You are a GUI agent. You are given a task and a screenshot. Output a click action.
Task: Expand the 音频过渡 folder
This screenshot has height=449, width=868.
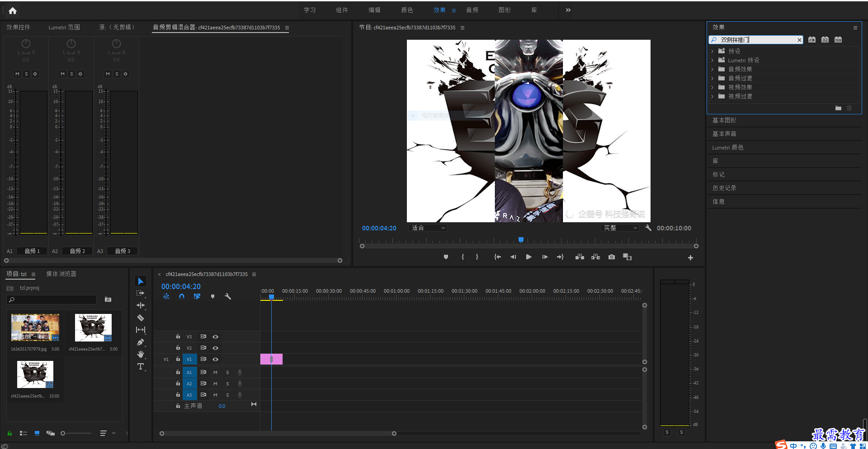712,78
